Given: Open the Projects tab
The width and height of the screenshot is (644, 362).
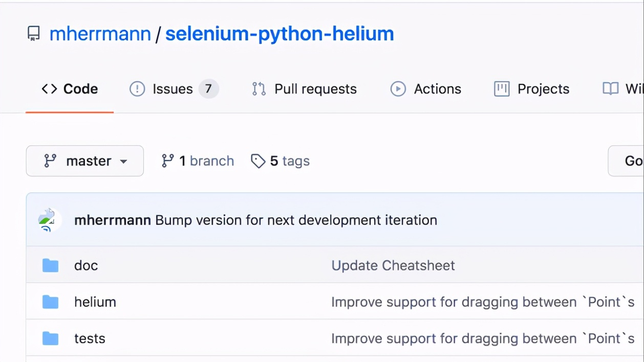Looking at the screenshot, I should point(531,89).
